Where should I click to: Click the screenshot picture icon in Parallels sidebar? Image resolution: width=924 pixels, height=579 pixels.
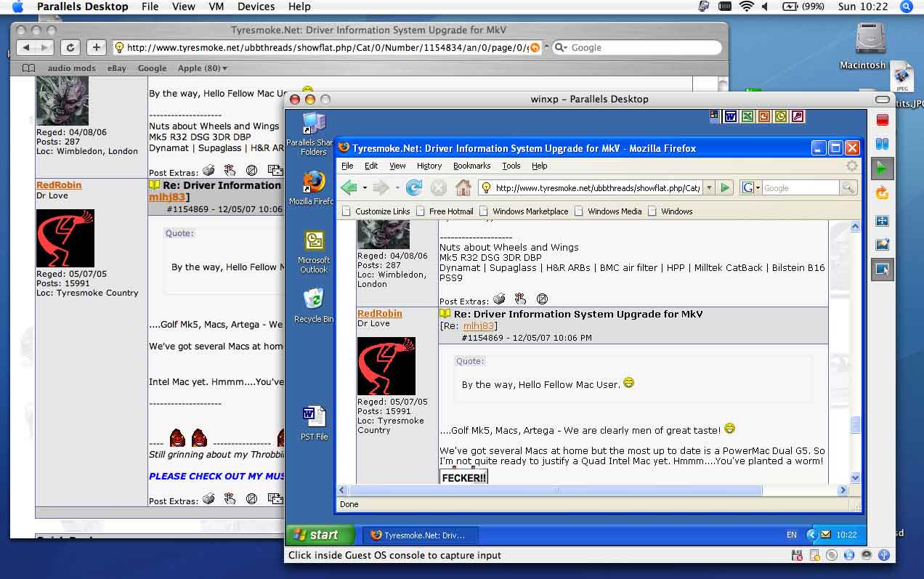[x=883, y=245]
